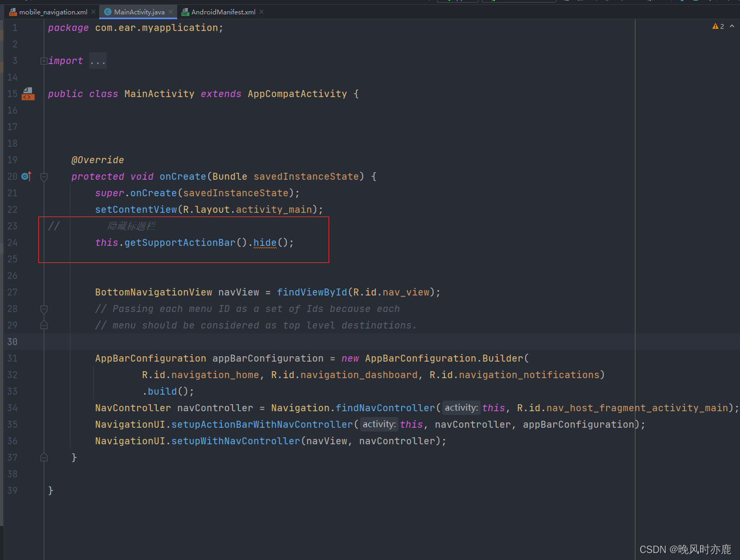Click the activity: parameter hint on line 35
The height and width of the screenshot is (560, 740).
(x=379, y=425)
